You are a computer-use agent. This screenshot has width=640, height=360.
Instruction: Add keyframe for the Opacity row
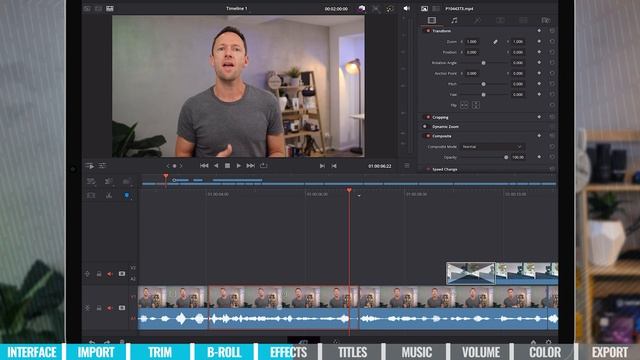[539, 157]
